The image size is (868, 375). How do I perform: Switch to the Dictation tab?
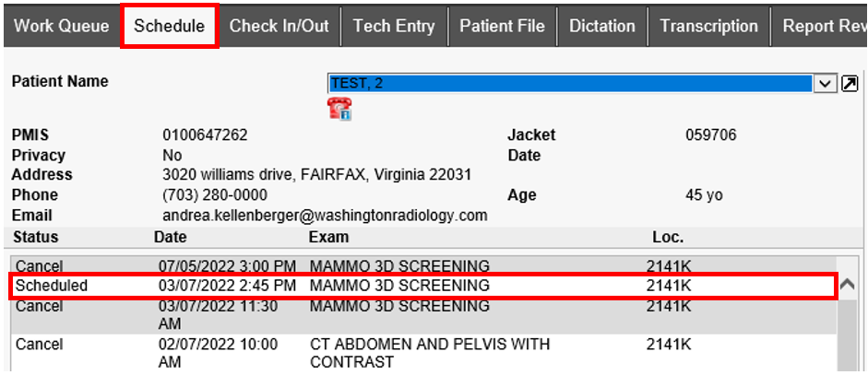[602, 26]
